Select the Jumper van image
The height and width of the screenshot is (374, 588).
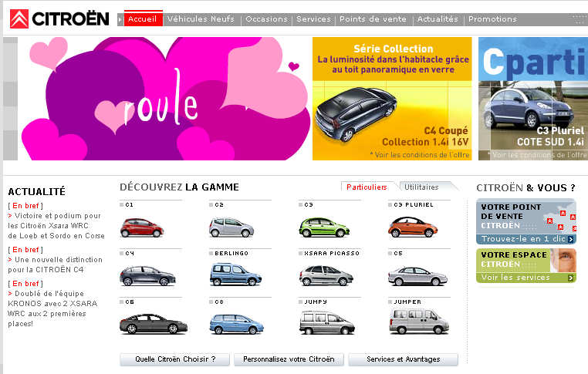(x=419, y=321)
